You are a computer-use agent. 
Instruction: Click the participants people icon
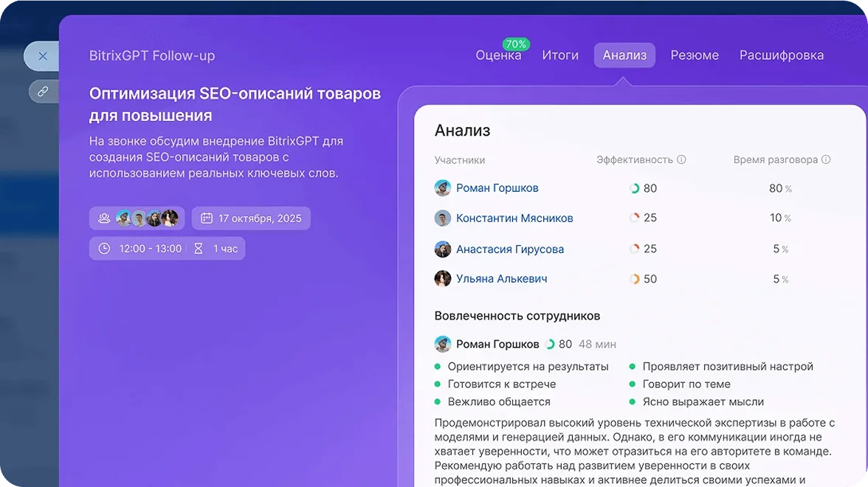pos(104,218)
